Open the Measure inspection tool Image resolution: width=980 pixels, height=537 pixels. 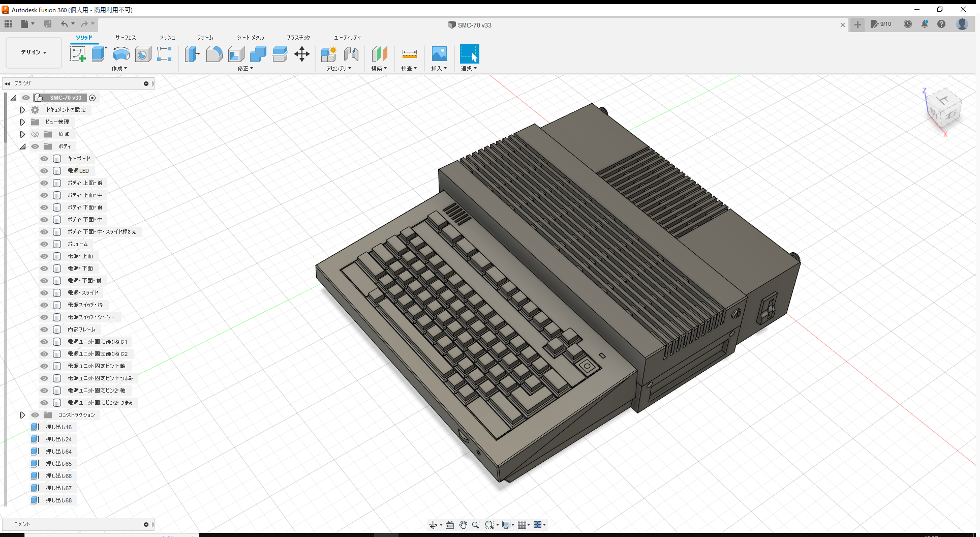click(x=409, y=54)
